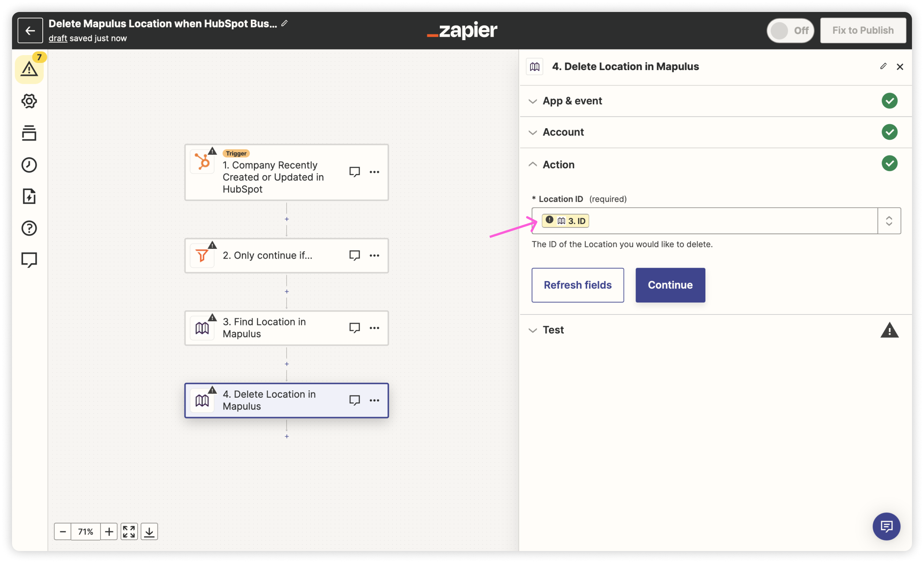Open more options on HubSpot trigger step
This screenshot has height=563, width=924.
pyautogui.click(x=374, y=172)
